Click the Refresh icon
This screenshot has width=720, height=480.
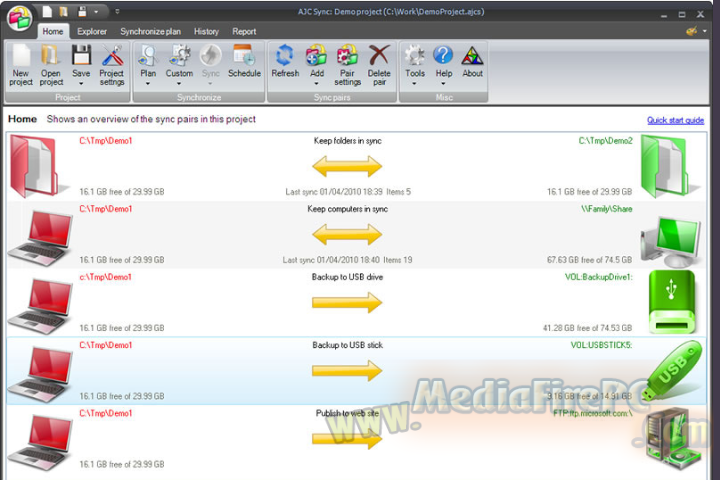(285, 56)
